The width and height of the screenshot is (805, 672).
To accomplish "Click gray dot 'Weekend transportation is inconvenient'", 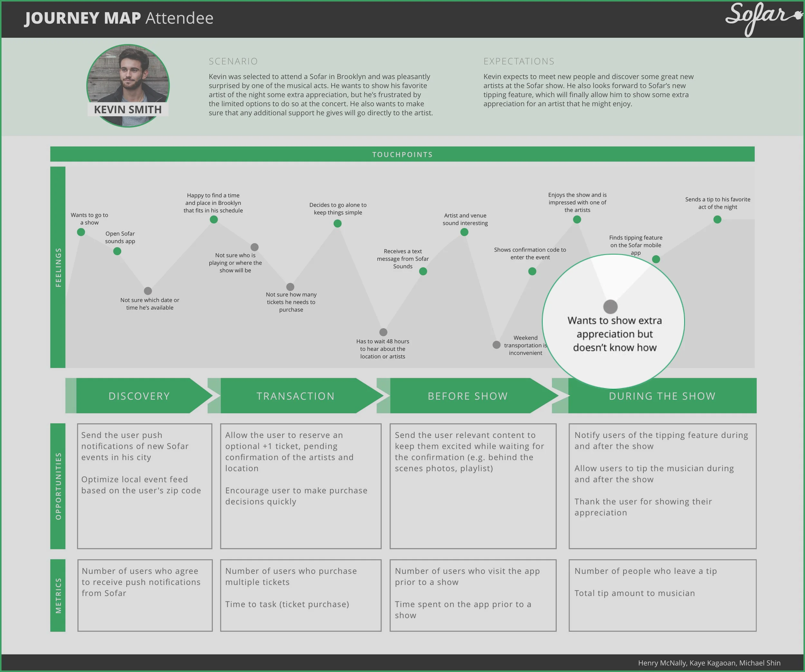I will pos(497,345).
